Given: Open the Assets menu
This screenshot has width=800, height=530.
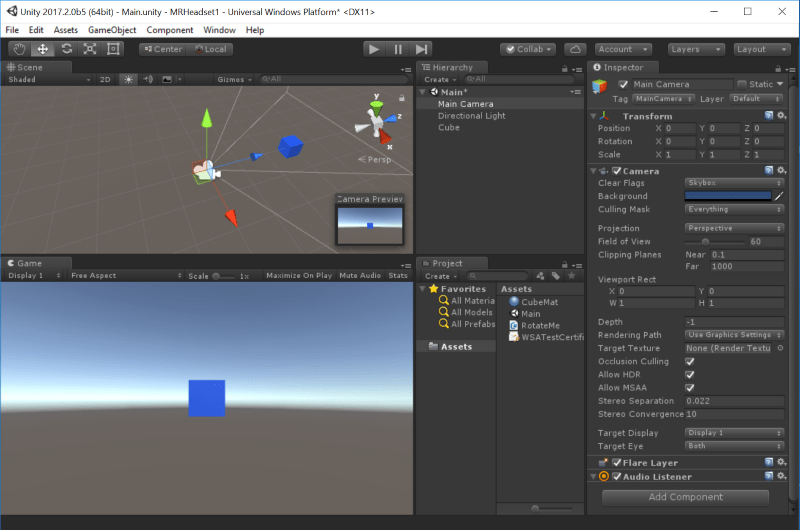Looking at the screenshot, I should 66,30.
